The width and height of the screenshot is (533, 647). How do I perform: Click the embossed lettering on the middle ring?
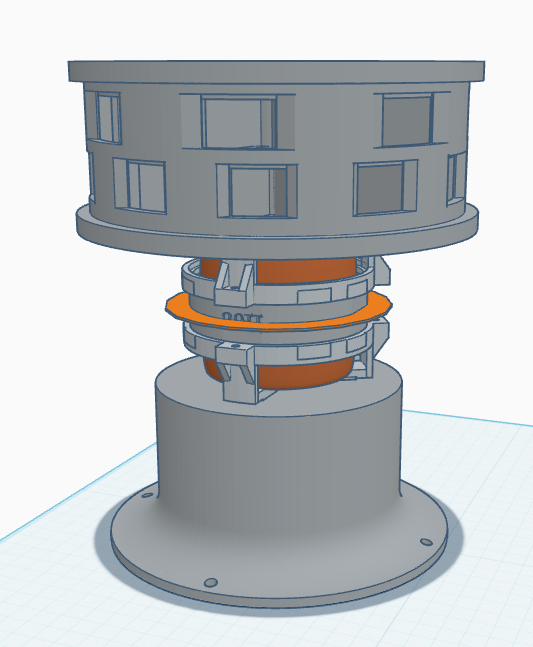tap(242, 317)
